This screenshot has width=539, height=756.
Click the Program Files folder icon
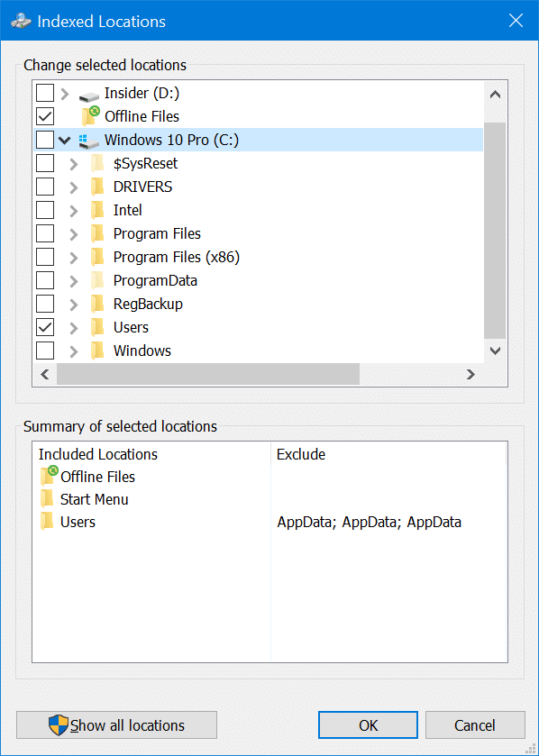(97, 234)
